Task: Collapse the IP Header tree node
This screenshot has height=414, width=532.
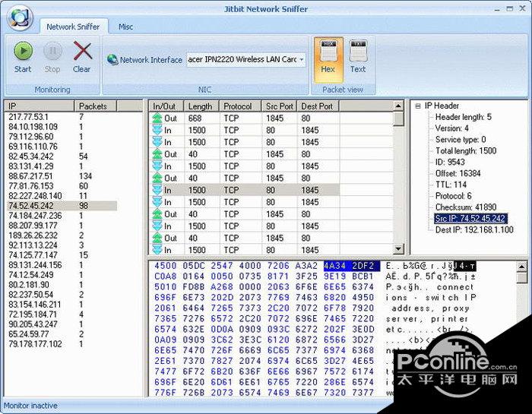Action: click(418, 106)
